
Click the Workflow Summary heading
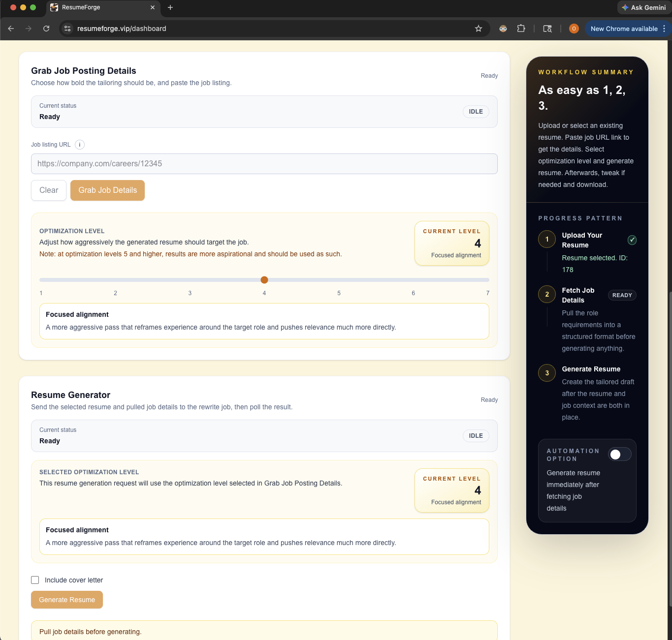tap(586, 72)
